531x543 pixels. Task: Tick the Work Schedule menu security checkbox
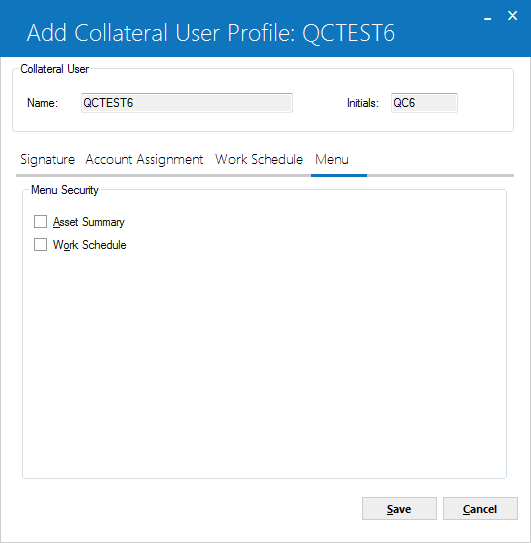(x=40, y=244)
